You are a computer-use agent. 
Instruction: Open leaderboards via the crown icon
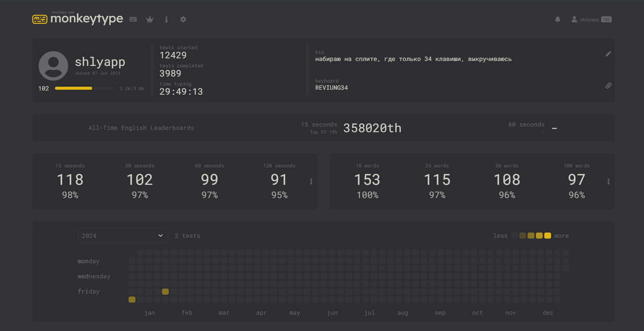click(150, 19)
